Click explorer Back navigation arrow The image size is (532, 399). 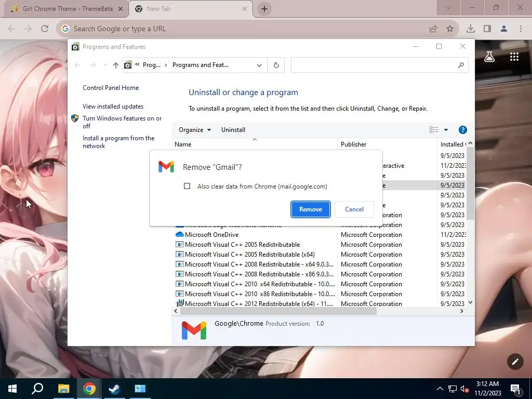(77, 65)
